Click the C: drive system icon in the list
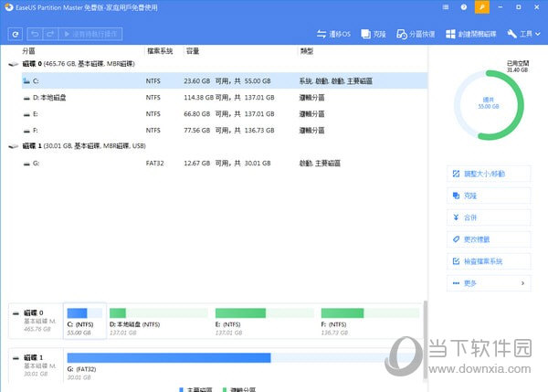Viewport: 548px width, 392px height. pyautogui.click(x=26, y=81)
